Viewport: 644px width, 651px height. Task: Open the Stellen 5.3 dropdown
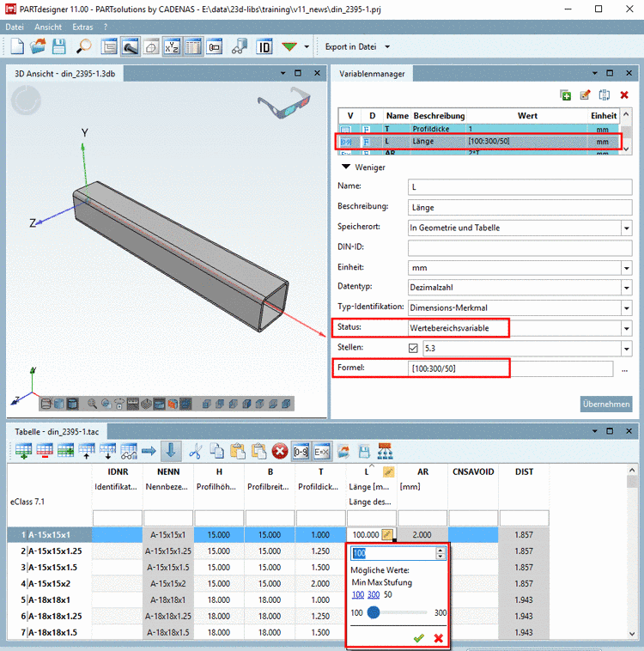coord(627,349)
